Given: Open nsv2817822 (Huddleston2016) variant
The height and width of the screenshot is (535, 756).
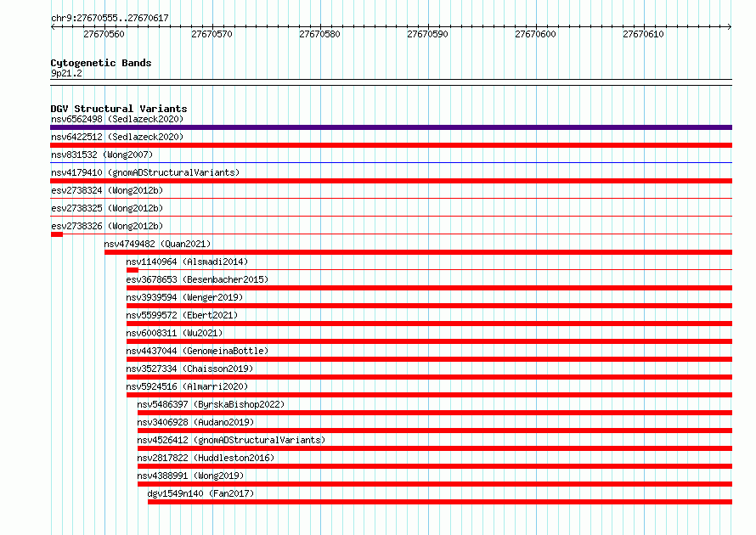Looking at the screenshot, I should click(206, 458).
